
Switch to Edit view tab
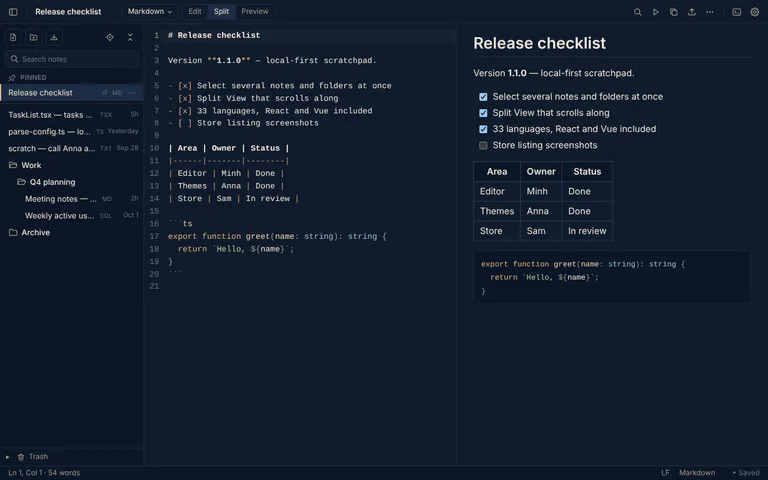point(194,11)
